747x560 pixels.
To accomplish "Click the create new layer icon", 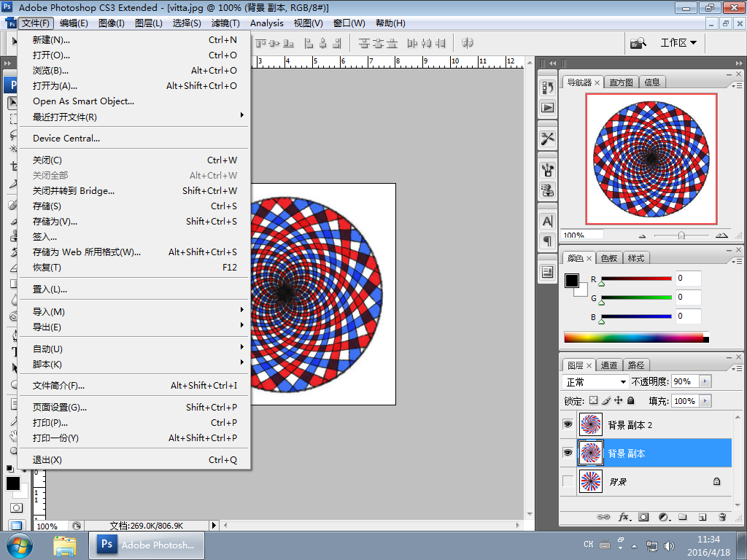I will pyautogui.click(x=703, y=517).
